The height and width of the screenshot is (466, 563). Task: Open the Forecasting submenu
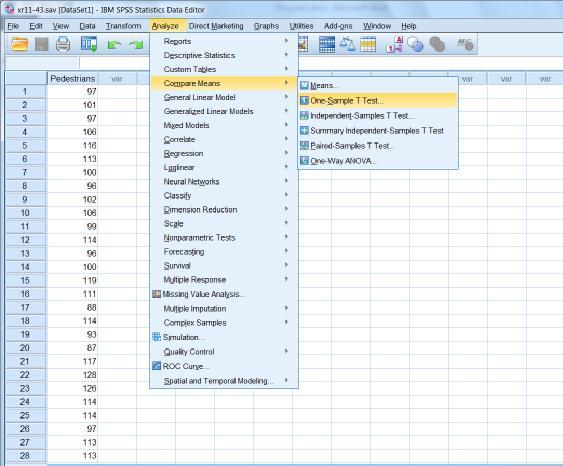(224, 252)
